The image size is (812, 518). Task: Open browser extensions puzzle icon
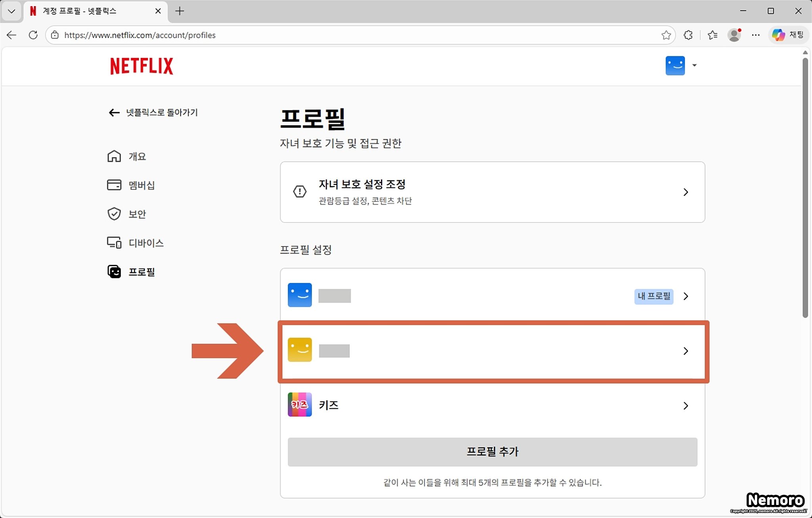coord(688,35)
